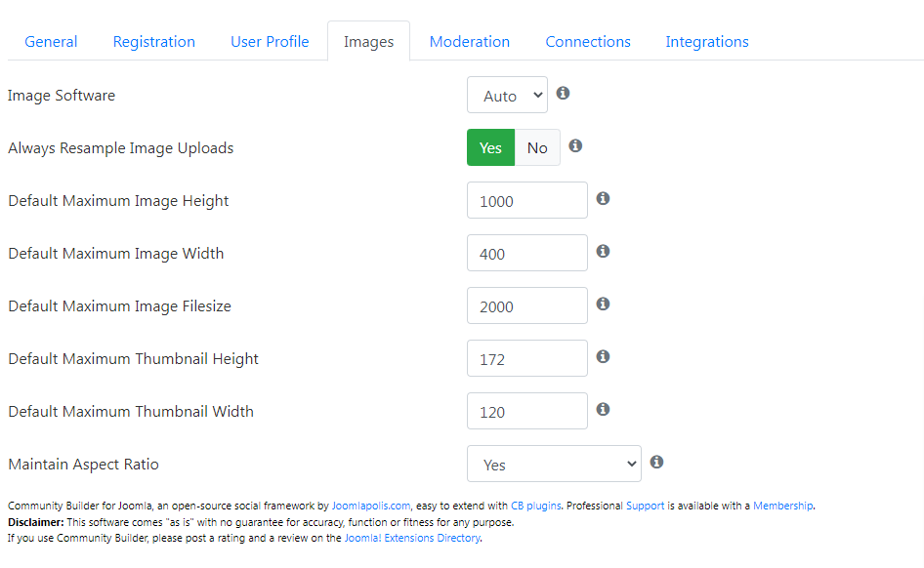Open the Joomlapolis.com link
924x568 pixels.
[x=370, y=507]
